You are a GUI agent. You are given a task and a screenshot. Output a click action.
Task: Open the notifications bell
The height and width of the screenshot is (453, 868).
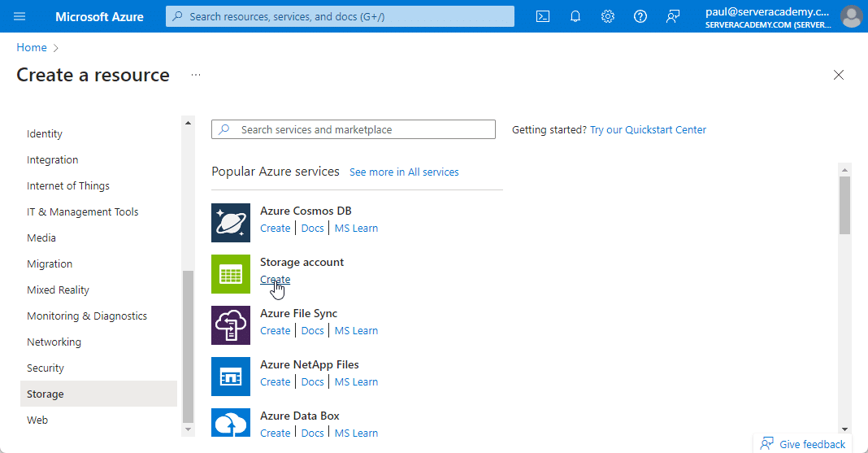coord(575,16)
